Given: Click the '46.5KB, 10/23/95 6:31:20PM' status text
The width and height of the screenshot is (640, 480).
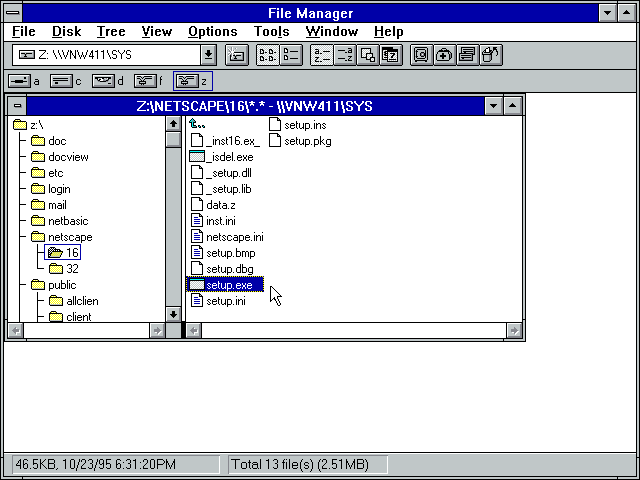Looking at the screenshot, I should tap(96, 464).
